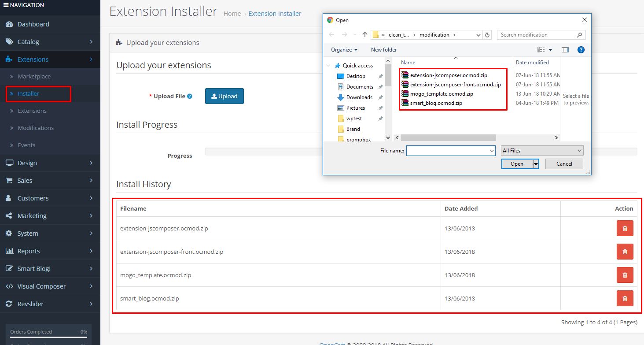Click the blue Upload button

[224, 96]
